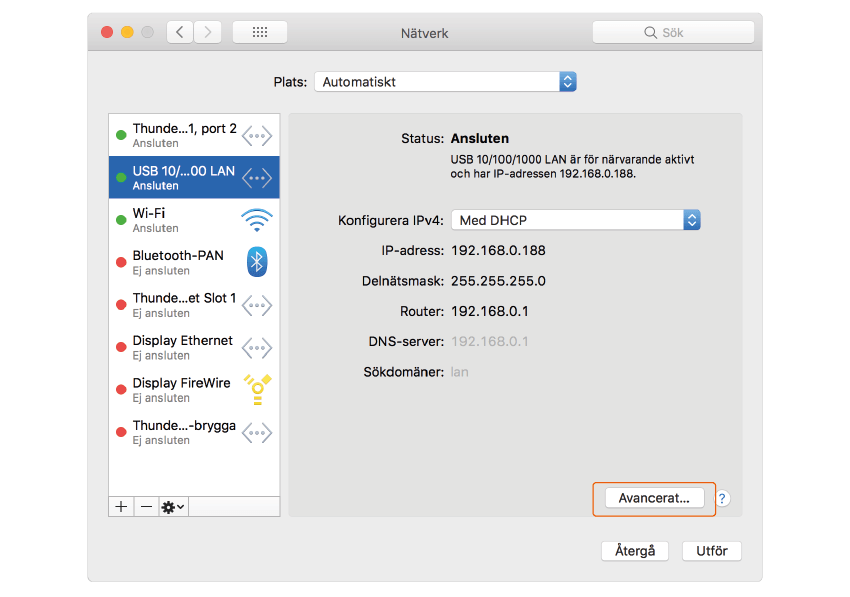The width and height of the screenshot is (850, 597).
Task: Go back with the left arrow
Action: point(180,32)
